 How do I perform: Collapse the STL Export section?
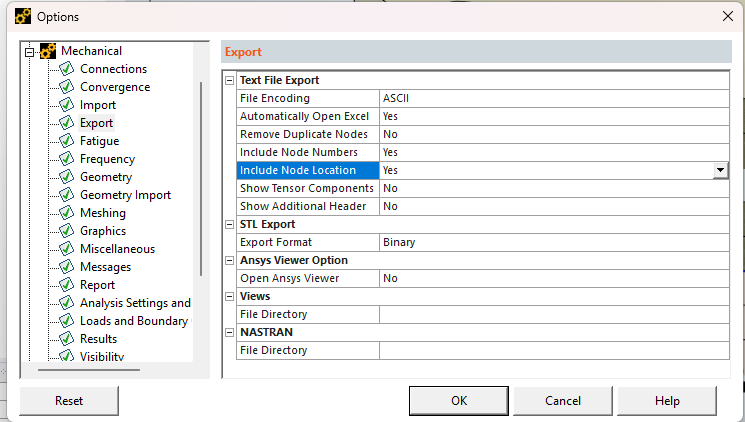pos(229,224)
